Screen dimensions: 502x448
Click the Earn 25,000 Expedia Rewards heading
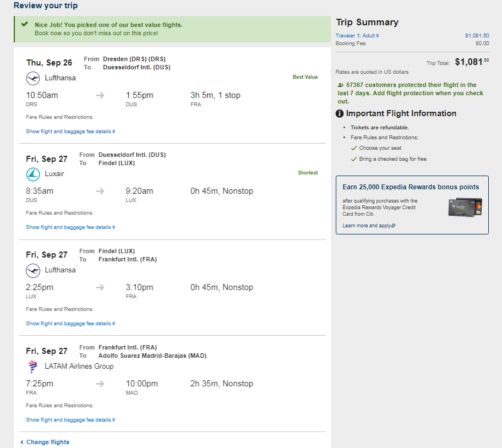pos(411,187)
